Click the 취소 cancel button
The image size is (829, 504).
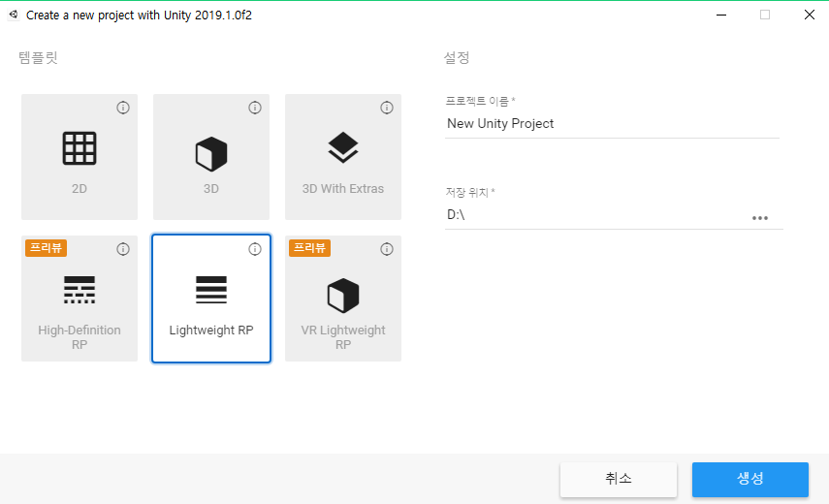(x=619, y=479)
